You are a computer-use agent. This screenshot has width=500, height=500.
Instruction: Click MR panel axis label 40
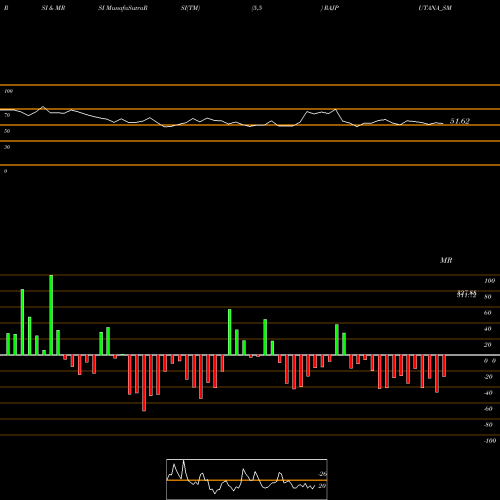point(488,329)
